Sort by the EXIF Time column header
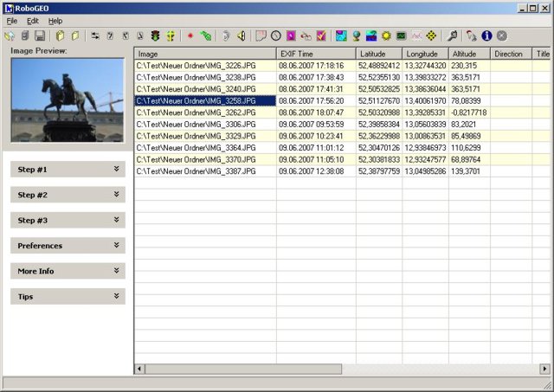Image resolution: width=554 pixels, height=392 pixels. (315, 54)
